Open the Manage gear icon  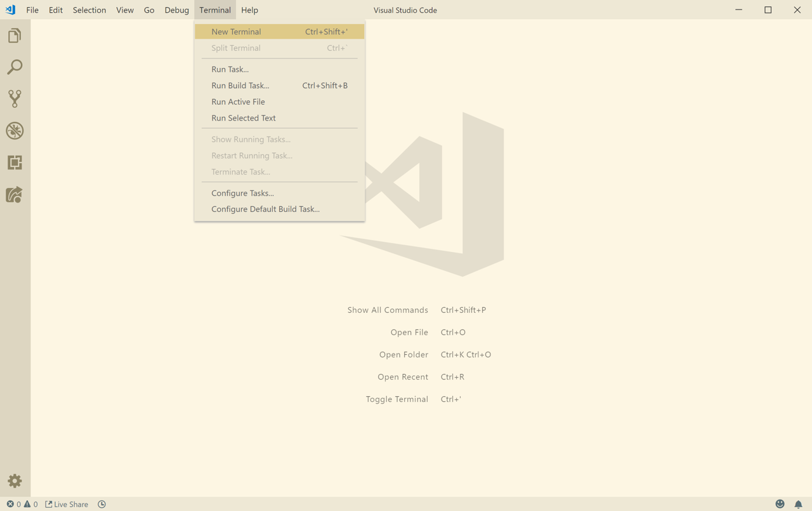[15, 481]
